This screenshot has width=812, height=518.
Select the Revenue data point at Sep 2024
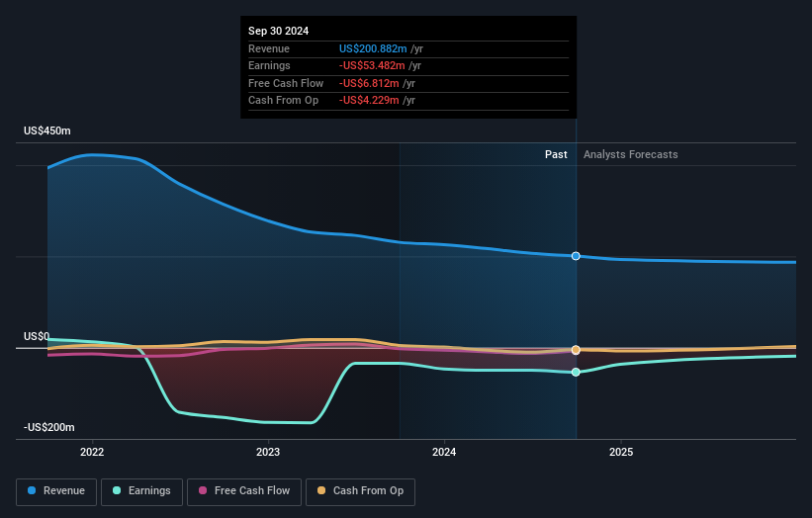(x=576, y=256)
